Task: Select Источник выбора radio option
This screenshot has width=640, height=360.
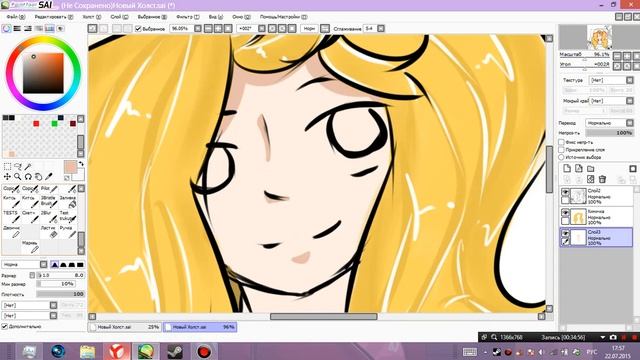Action: (561, 157)
